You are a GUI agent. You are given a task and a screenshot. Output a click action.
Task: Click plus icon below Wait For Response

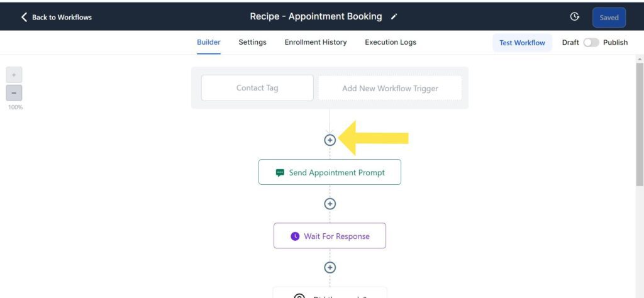click(330, 267)
